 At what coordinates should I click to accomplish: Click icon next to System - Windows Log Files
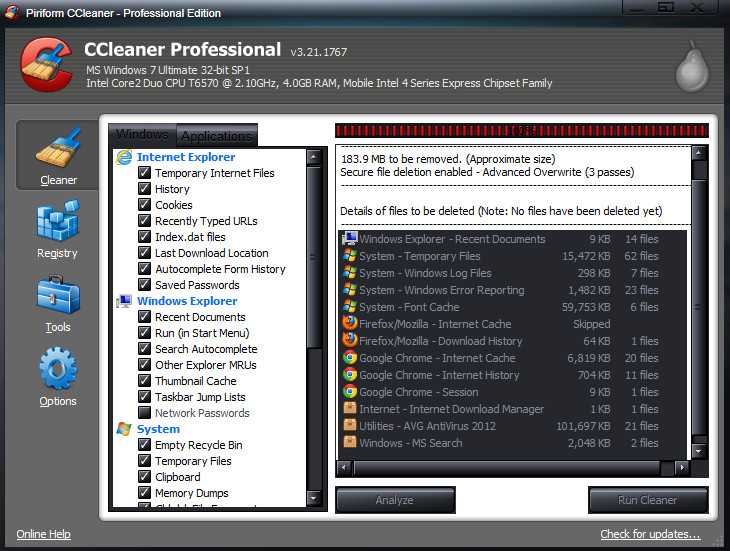[350, 273]
